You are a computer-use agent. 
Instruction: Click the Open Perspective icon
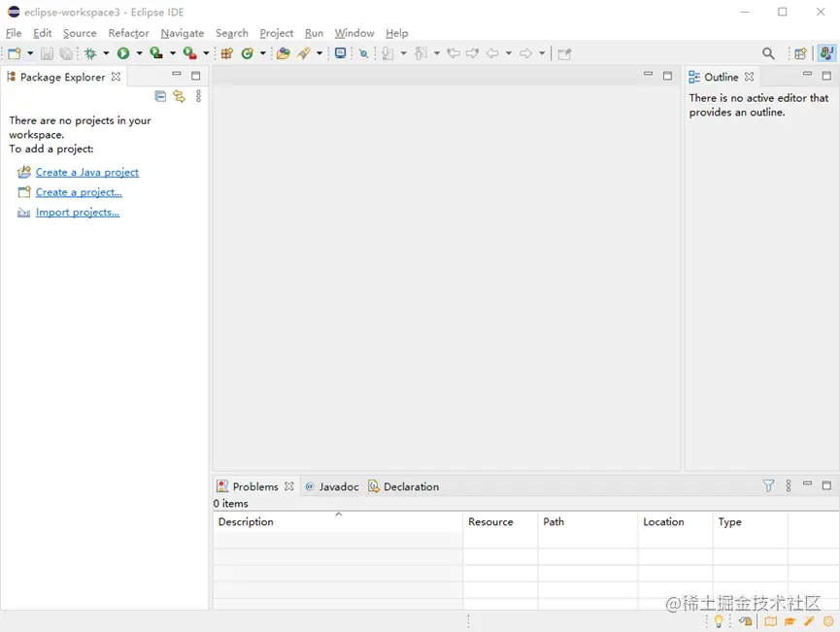(x=800, y=53)
